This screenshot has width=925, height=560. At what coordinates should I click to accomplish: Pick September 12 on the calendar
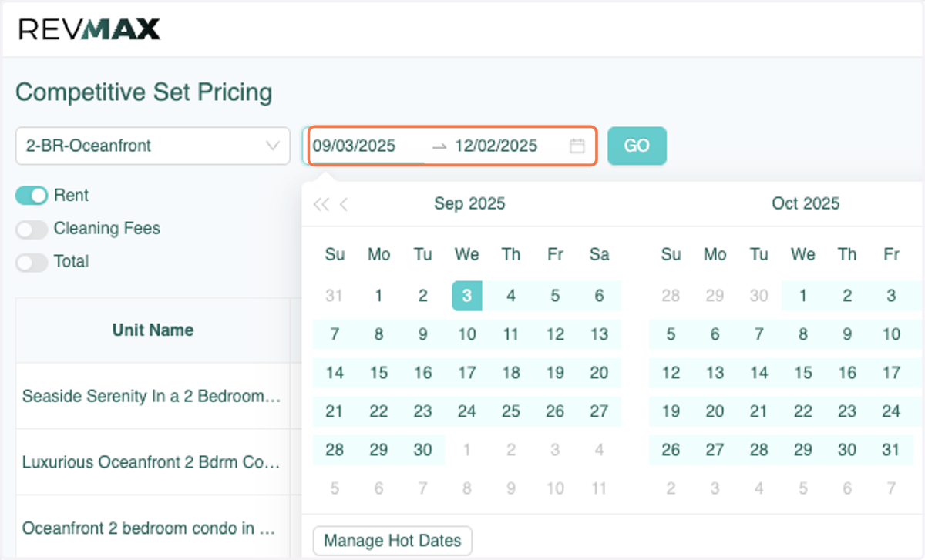click(x=555, y=334)
